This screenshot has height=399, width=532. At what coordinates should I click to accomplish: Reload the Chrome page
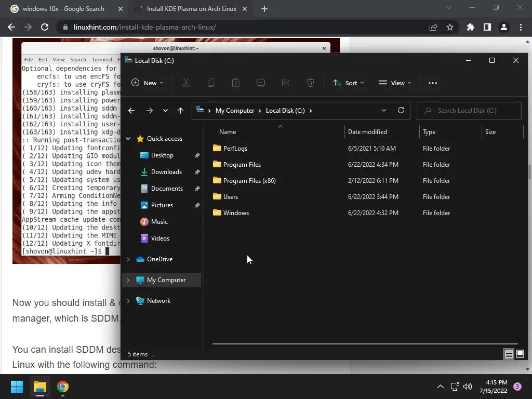(x=45, y=27)
